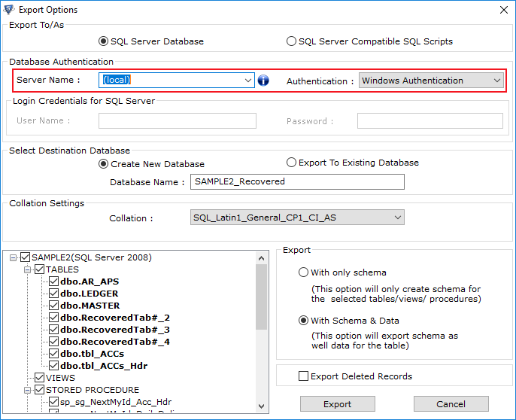Click the Password input field

click(x=430, y=121)
